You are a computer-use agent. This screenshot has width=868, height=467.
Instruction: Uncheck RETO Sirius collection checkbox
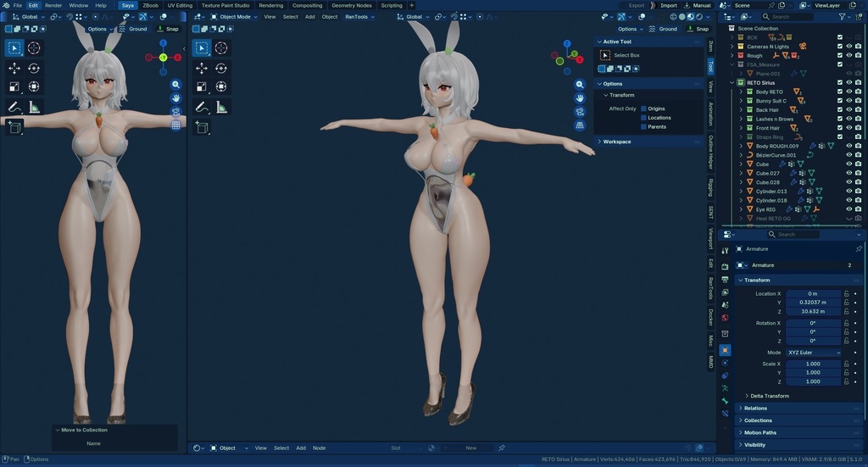click(x=840, y=82)
